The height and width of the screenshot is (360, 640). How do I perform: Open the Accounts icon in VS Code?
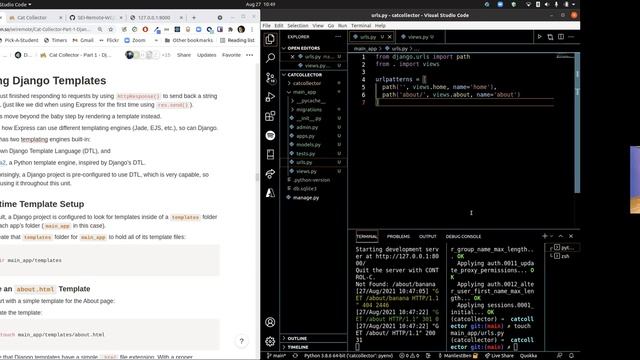click(270, 322)
